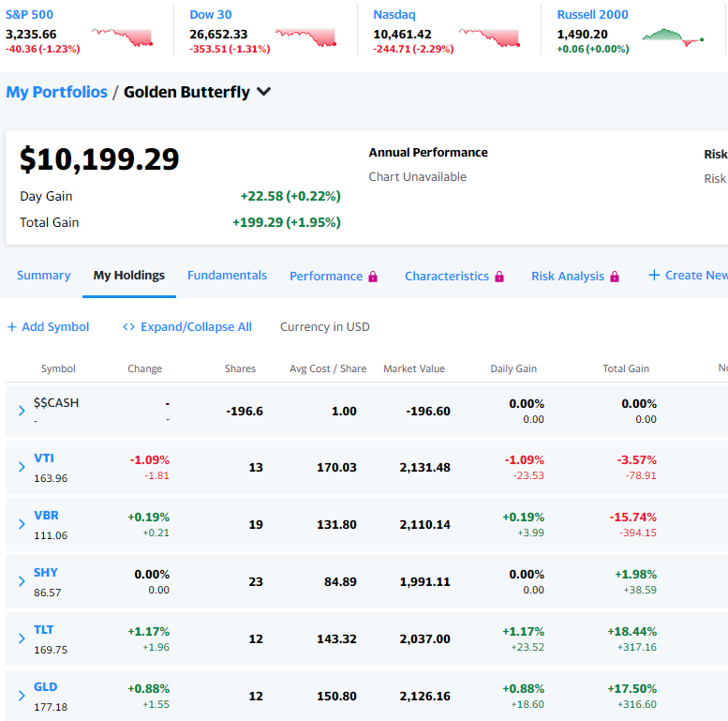Open the Fundamentals tab

(227, 276)
